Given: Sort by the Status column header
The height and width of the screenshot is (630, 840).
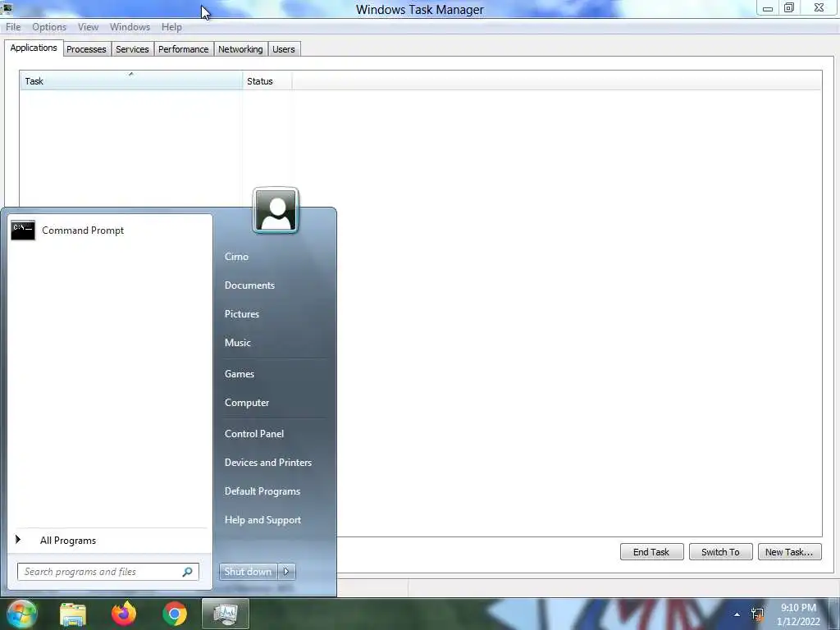Looking at the screenshot, I should [267, 81].
